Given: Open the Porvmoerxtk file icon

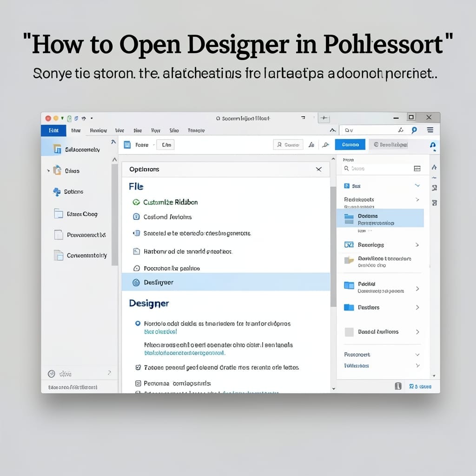Looking at the screenshot, I should tap(58, 235).
